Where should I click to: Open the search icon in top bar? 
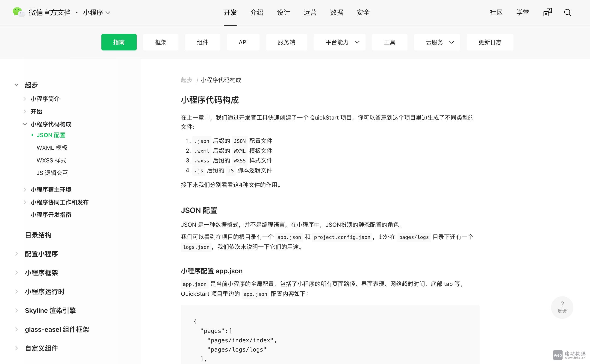[x=567, y=12]
